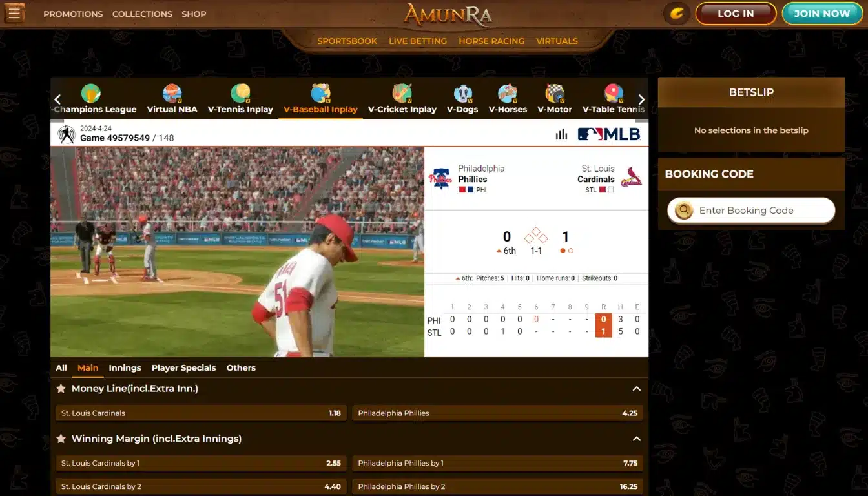
Task: Click the virtual baseball video stream
Action: pyautogui.click(x=237, y=252)
